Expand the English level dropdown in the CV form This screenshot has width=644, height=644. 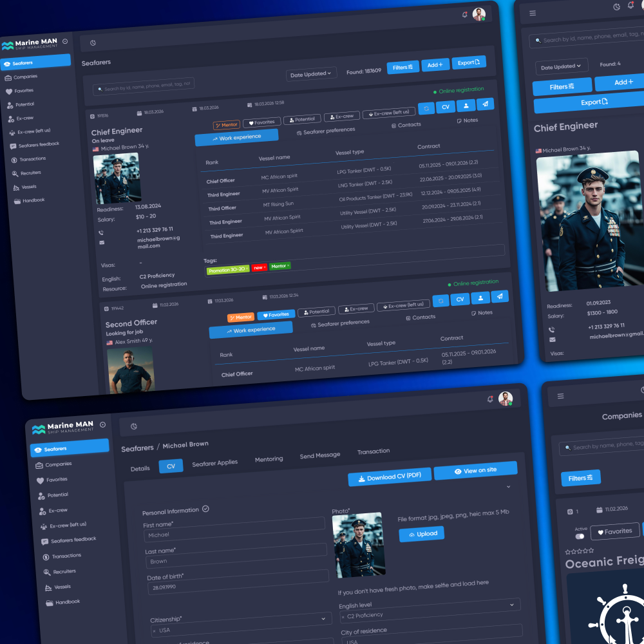tap(512, 605)
